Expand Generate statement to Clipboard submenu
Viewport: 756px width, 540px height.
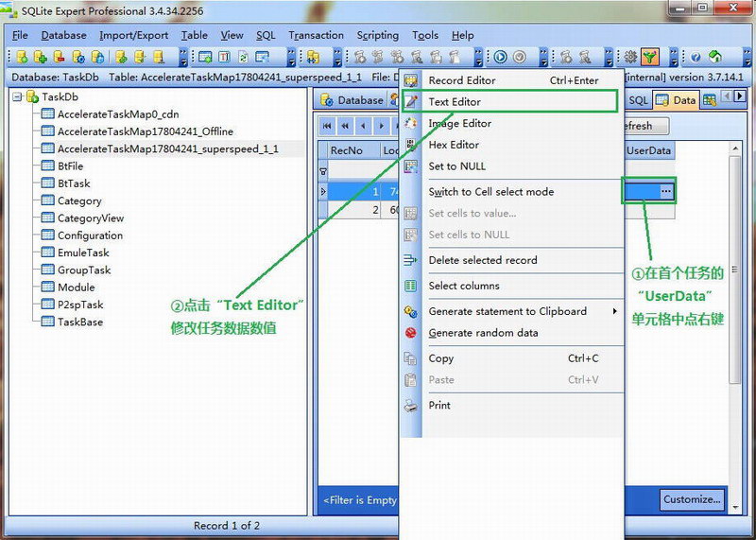507,311
